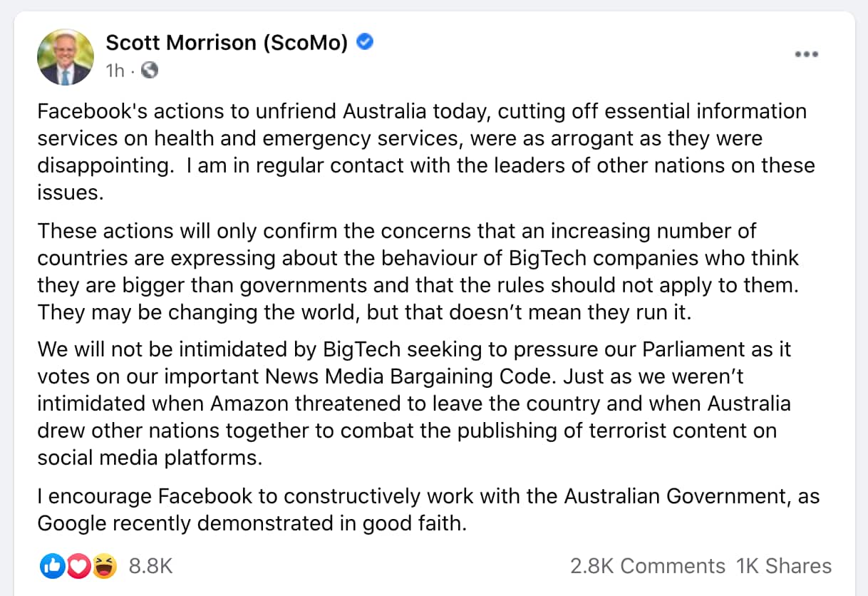
Task: Click the line encouraging Facebook to work constructively
Action: (x=428, y=496)
